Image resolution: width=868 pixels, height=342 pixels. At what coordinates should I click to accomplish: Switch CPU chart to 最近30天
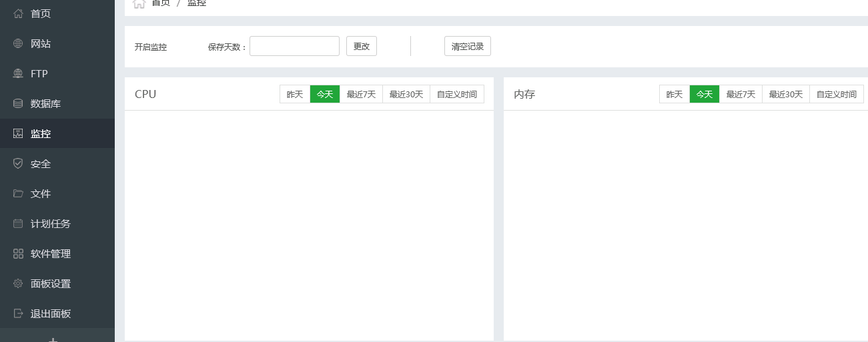[x=406, y=95]
